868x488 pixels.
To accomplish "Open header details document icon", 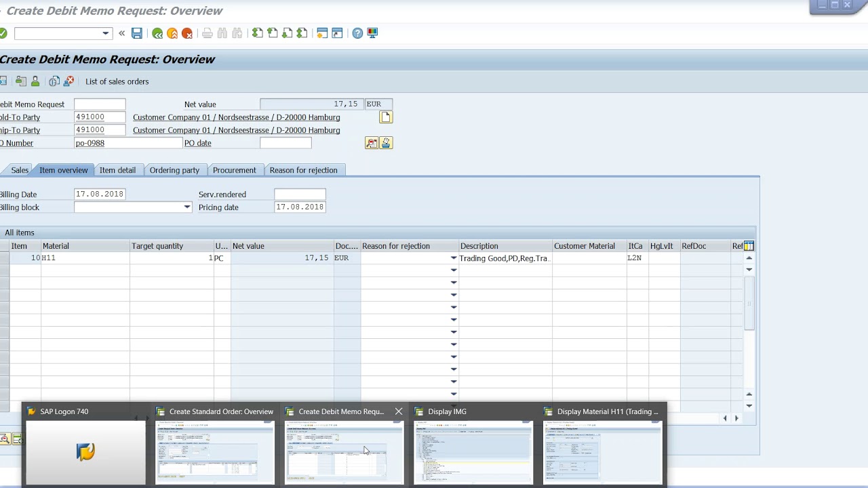I will tap(386, 117).
